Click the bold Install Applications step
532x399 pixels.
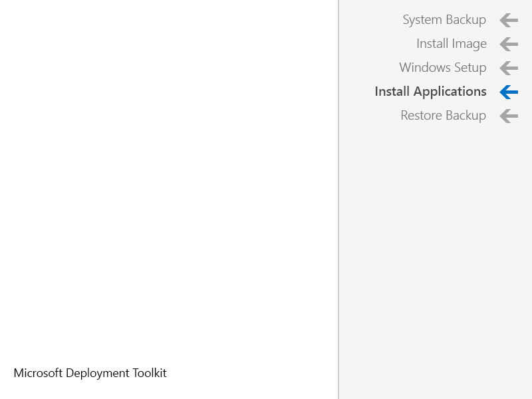tap(430, 92)
